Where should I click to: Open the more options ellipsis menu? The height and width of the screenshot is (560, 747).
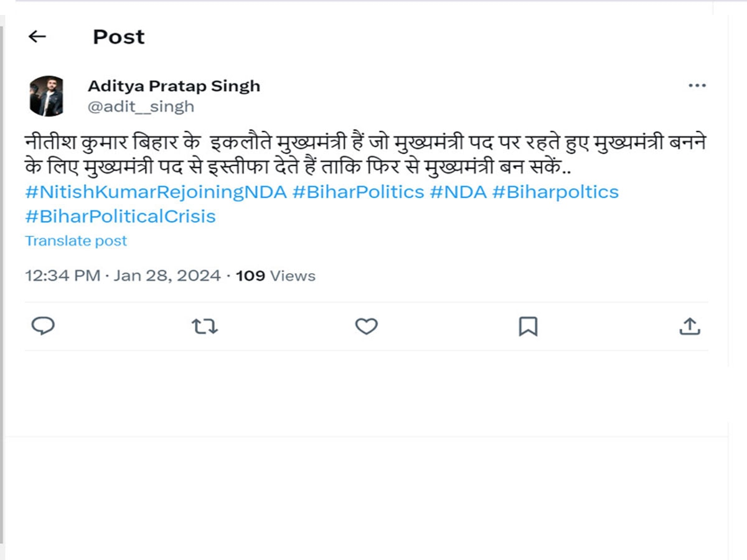697,85
